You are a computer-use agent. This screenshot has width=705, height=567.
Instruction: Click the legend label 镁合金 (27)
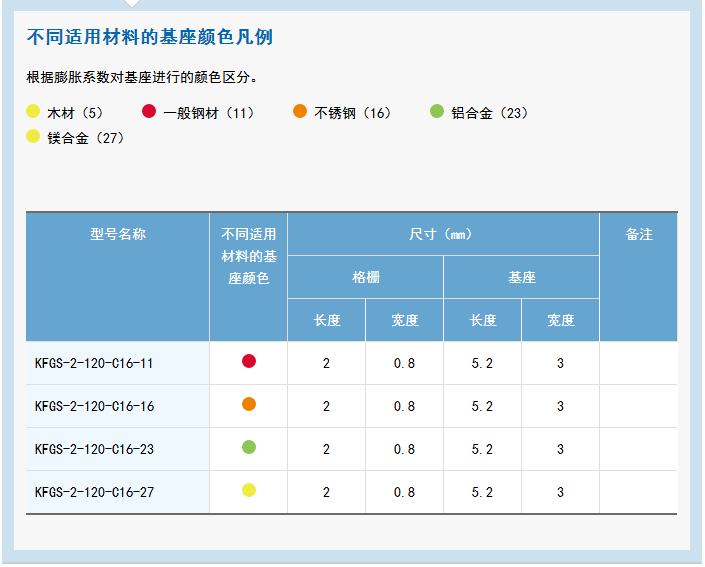(86, 138)
